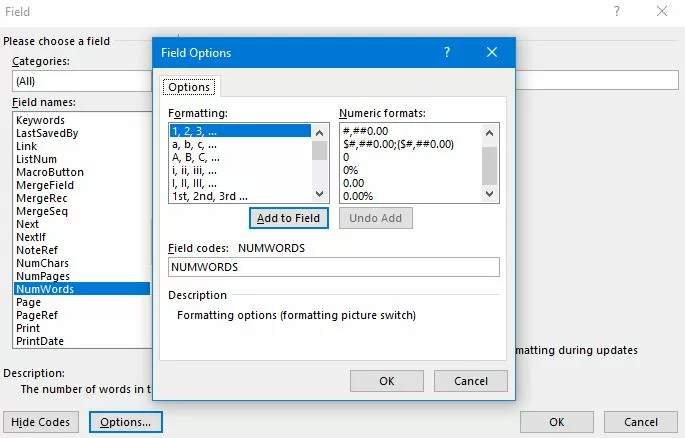Select numeric format '0%'

410,170
